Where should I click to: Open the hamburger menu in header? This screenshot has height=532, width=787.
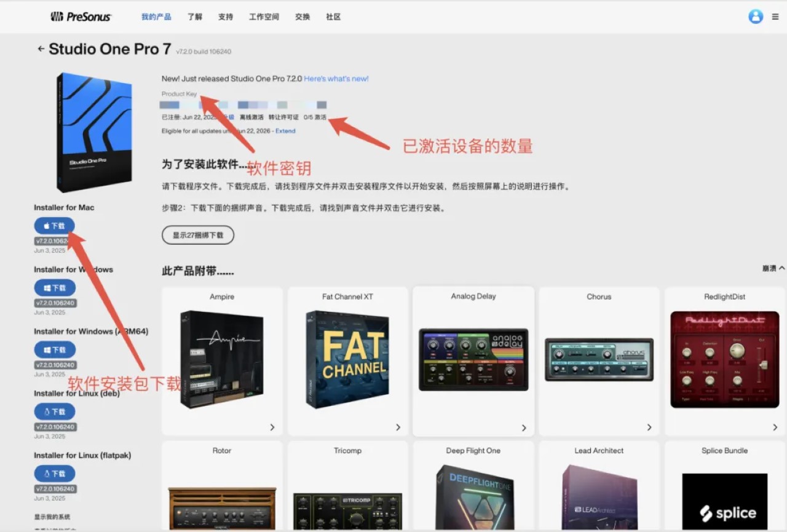click(x=775, y=17)
